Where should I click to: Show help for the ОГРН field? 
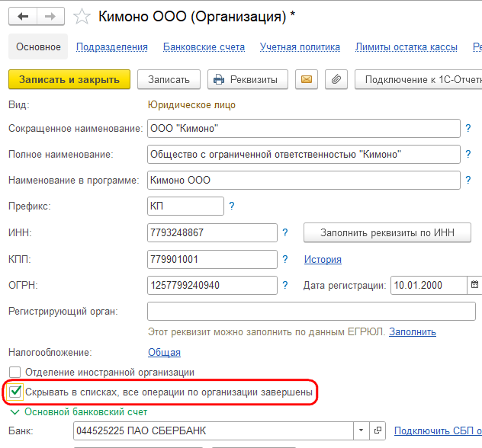[x=285, y=285]
